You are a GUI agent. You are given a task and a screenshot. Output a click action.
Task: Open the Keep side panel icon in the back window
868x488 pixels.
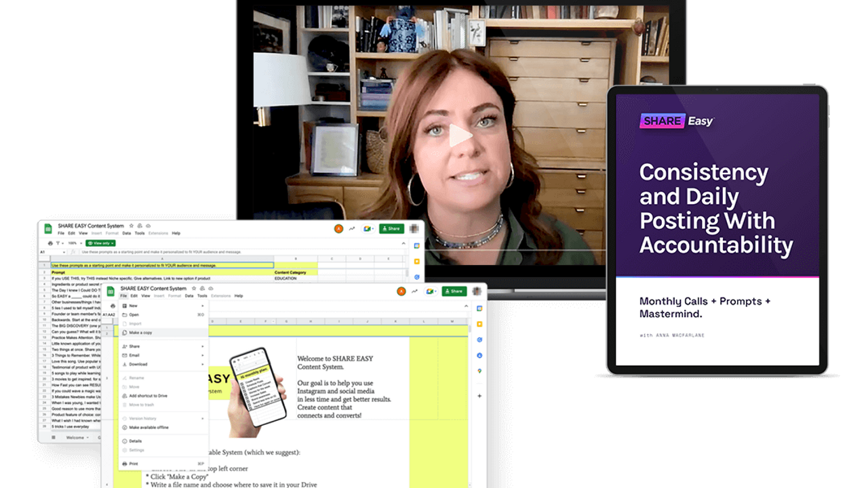coord(416,261)
